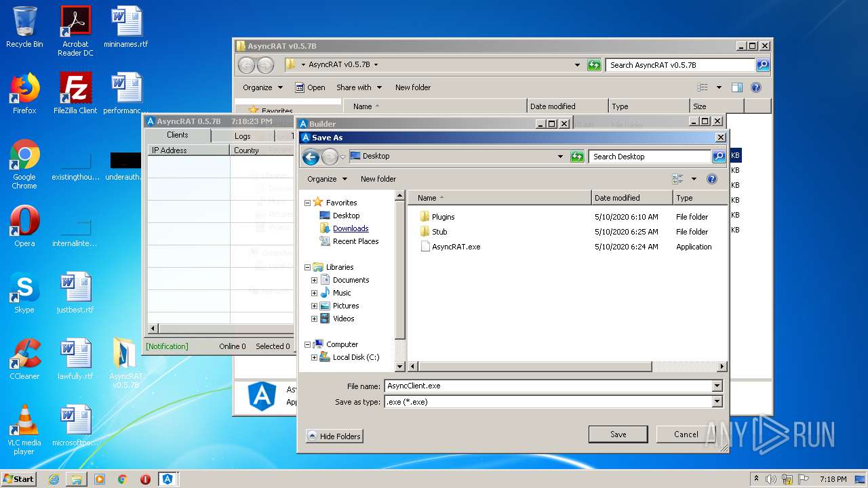Viewport: 868px width, 488px height.
Task: Open the FileZilla Client shortcut
Action: pos(75,94)
